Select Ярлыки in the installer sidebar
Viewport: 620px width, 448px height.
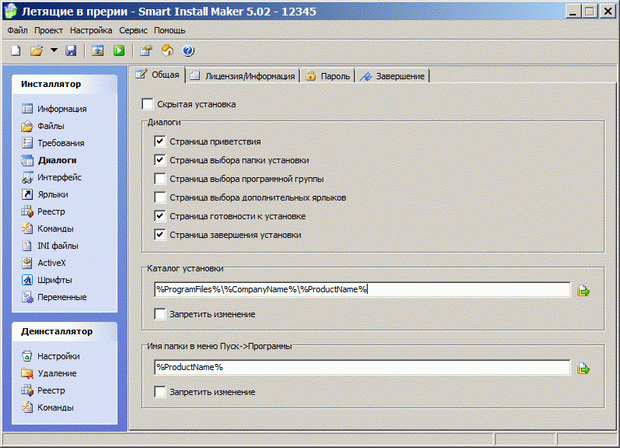pyautogui.click(x=53, y=194)
